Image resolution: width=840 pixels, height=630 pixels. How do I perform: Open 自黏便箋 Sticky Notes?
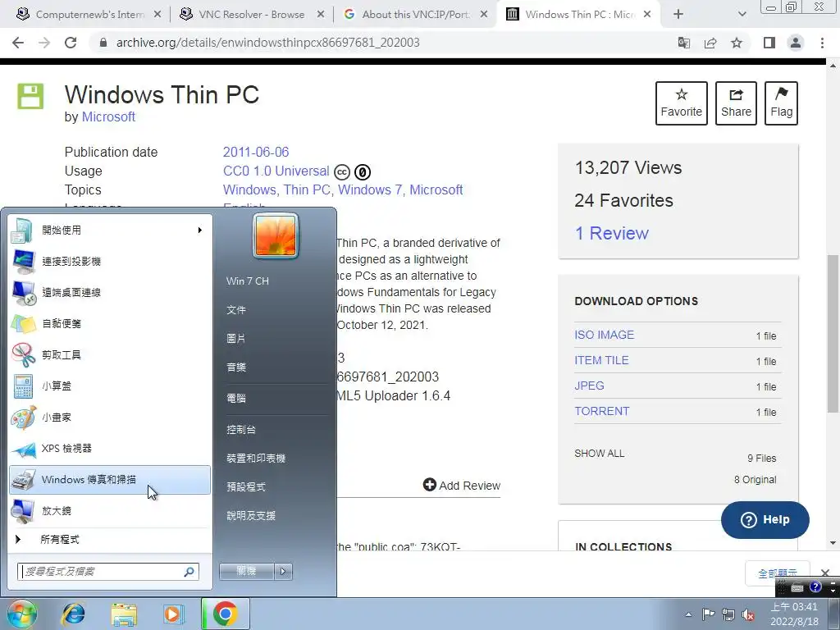(110, 323)
